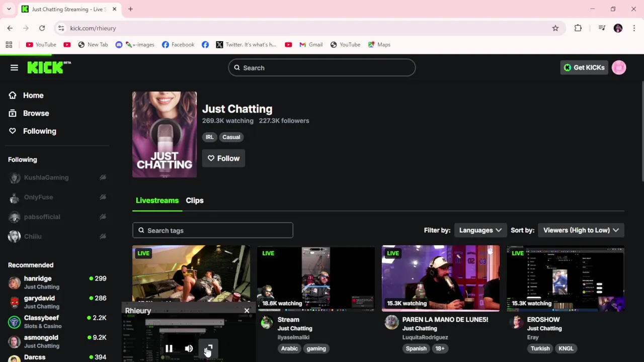The height and width of the screenshot is (362, 644).
Task: Open the ilyaselmaliki Stream thumbnail
Action: coord(316,279)
